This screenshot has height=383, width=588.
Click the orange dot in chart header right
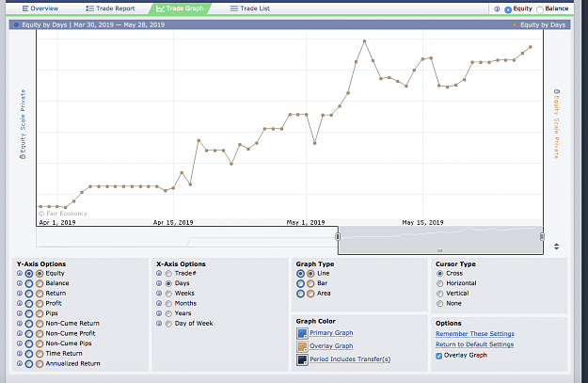pyautogui.click(x=515, y=24)
